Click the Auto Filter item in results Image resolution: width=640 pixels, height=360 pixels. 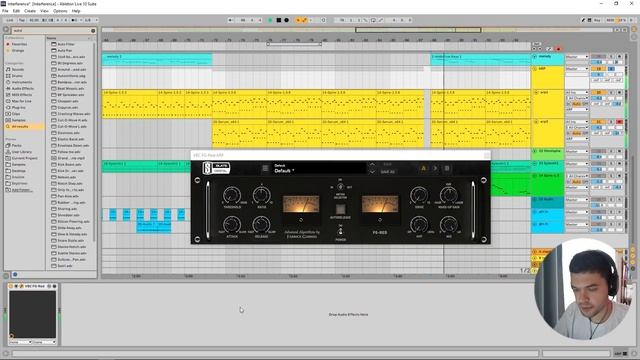pyautogui.click(x=66, y=44)
